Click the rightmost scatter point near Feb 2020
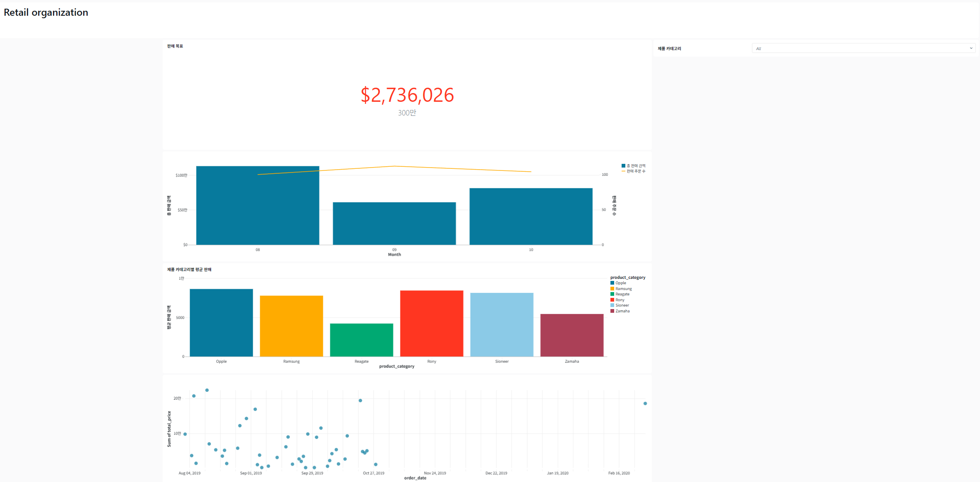 [645, 403]
